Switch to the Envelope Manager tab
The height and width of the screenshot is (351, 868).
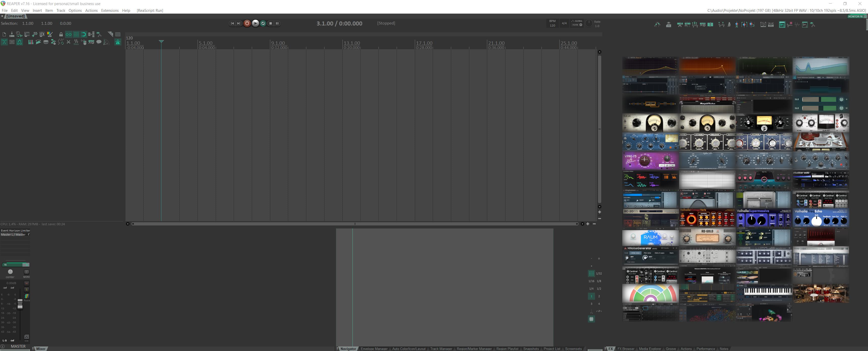[x=374, y=349]
